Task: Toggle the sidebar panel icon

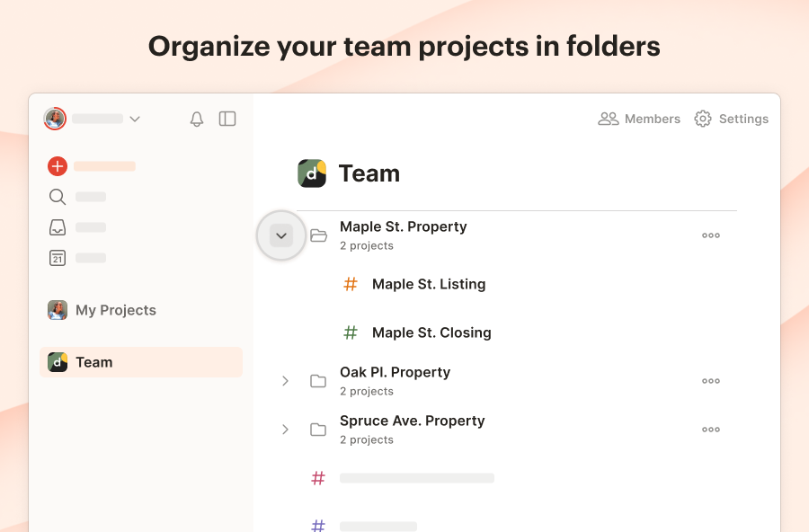Action: pyautogui.click(x=227, y=119)
